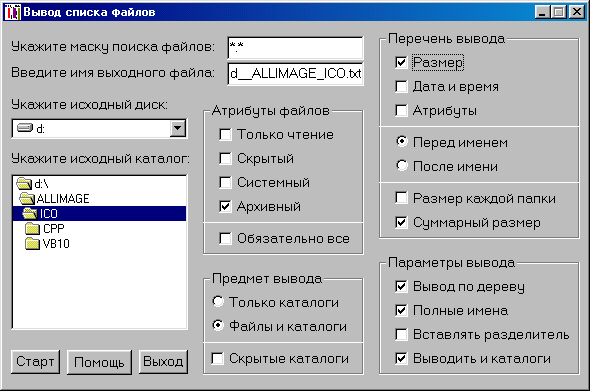This screenshot has height=391, width=590.
Task: Click the ALLIMAGE folder icon
Action: [27, 198]
